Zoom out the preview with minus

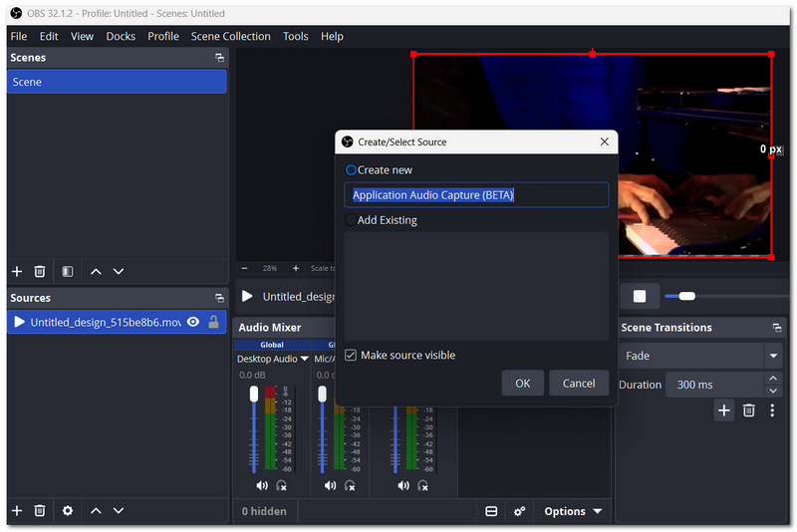pos(244,268)
